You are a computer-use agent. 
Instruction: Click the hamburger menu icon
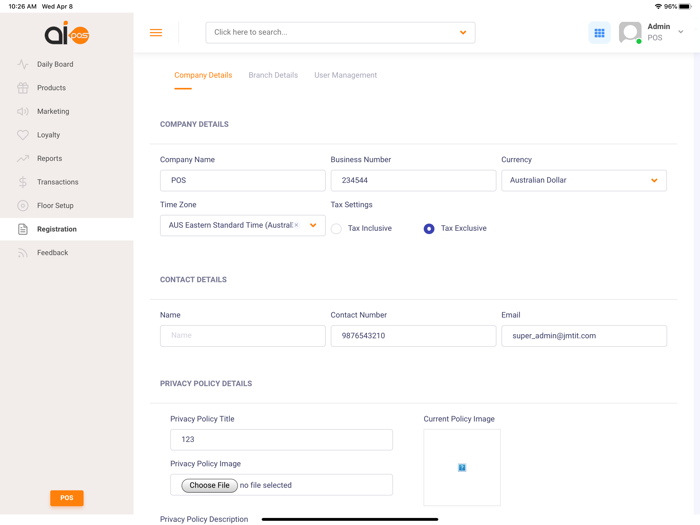click(156, 33)
